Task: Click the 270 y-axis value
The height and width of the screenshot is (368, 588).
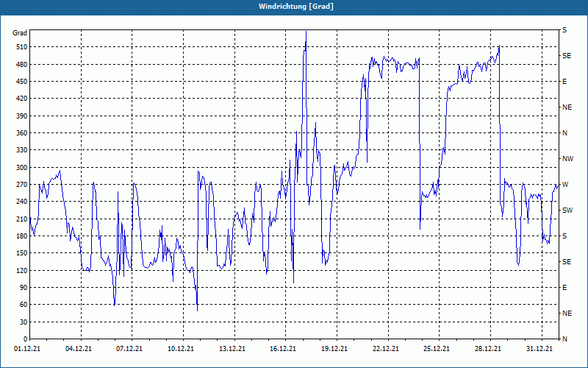Action: point(22,185)
